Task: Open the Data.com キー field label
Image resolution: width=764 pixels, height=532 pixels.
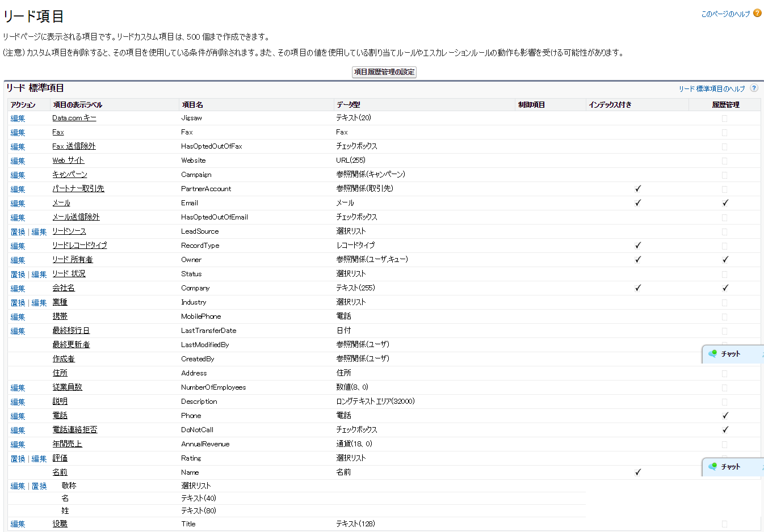Action: (x=74, y=118)
